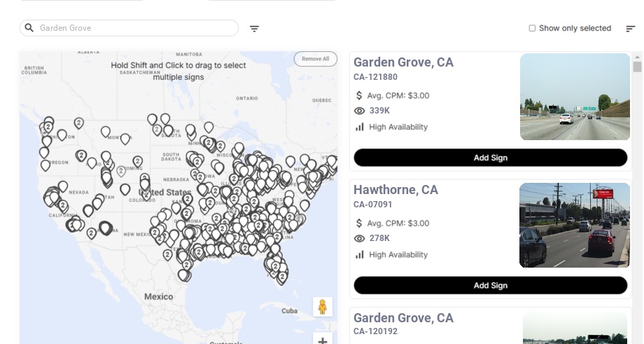Click the search magnifier icon
This screenshot has width=644, height=344.
[x=29, y=28]
